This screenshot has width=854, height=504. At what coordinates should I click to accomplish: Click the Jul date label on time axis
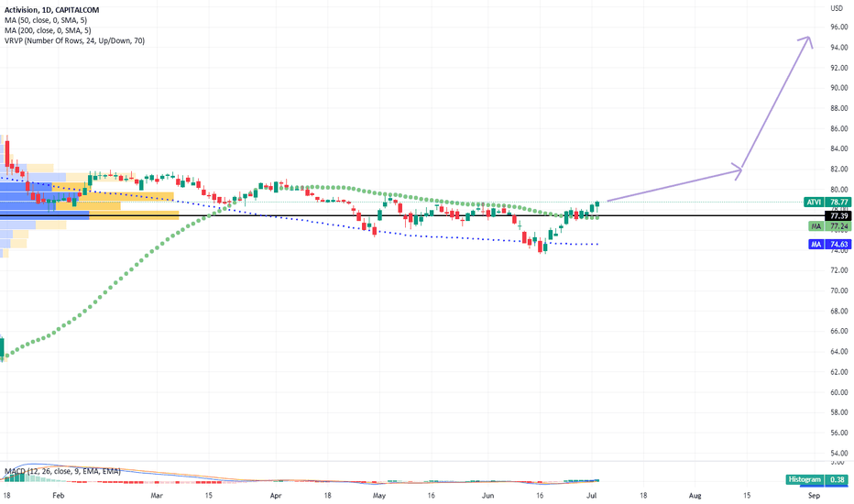pyautogui.click(x=592, y=495)
